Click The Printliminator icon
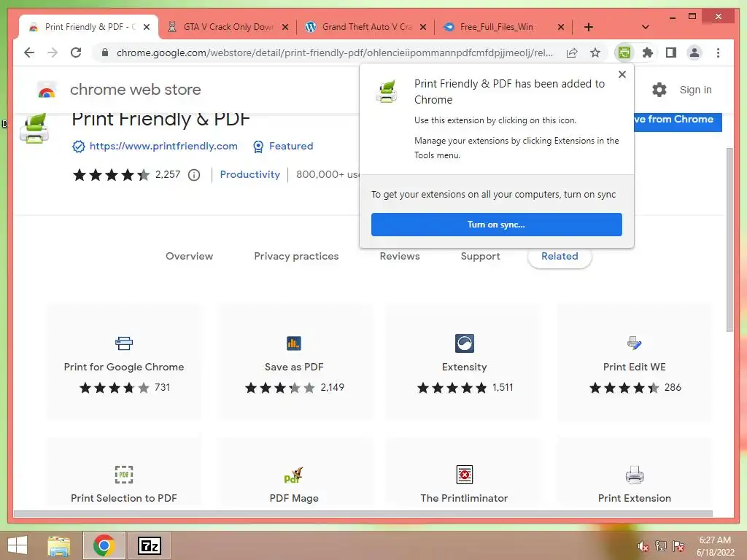 [465, 474]
